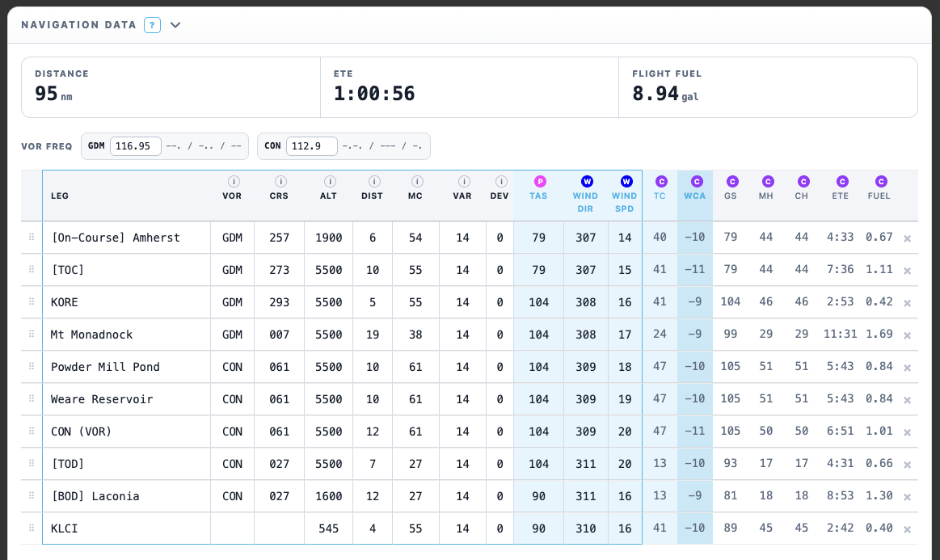Click the wind speed cell for CON (VOR)
Image resolution: width=940 pixels, height=560 pixels.
pos(625,432)
